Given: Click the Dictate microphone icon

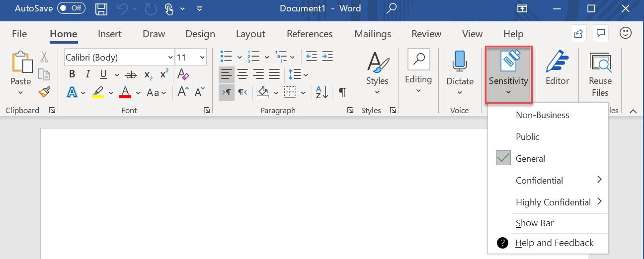Looking at the screenshot, I should (460, 62).
